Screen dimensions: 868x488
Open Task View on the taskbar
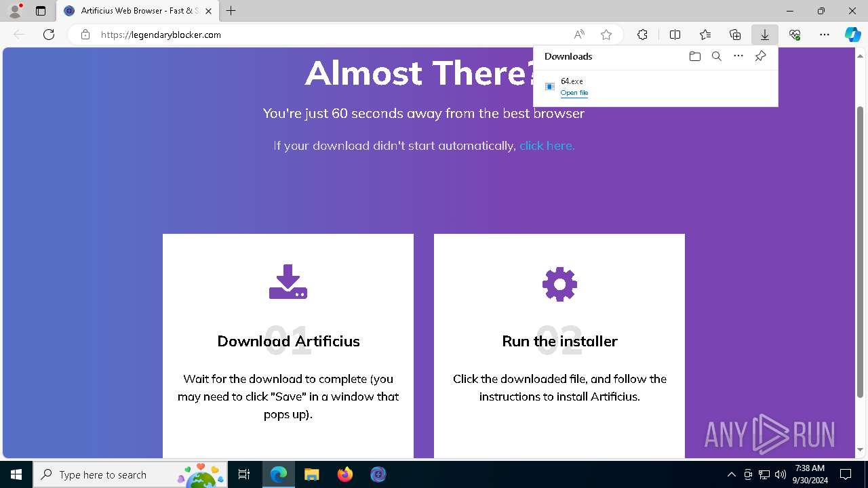244,474
